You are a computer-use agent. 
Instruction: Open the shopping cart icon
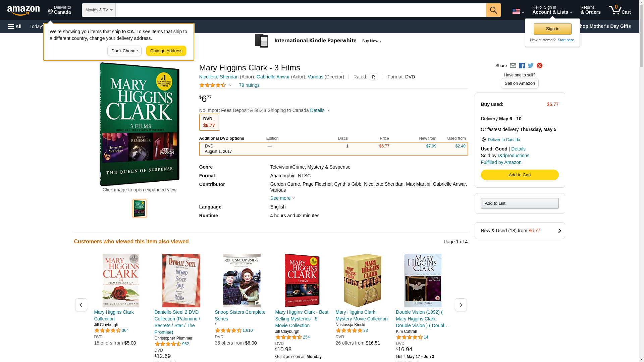620,10
